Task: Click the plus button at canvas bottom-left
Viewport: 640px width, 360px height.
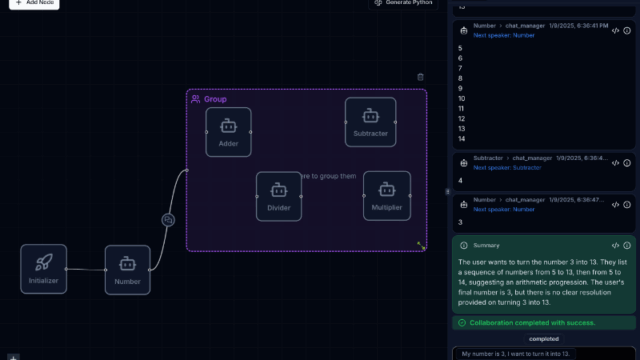Action: tap(13, 358)
